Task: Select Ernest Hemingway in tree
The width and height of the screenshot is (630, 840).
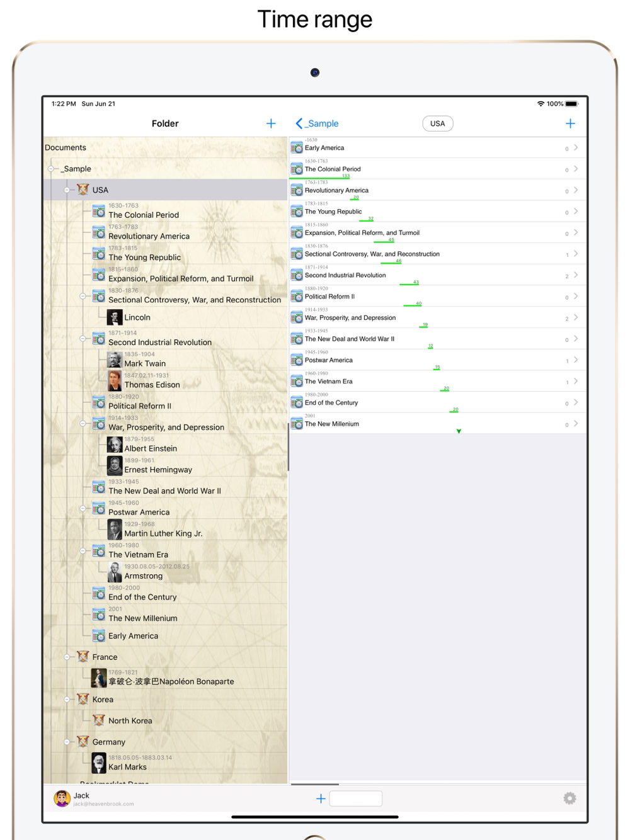Action: (x=158, y=470)
